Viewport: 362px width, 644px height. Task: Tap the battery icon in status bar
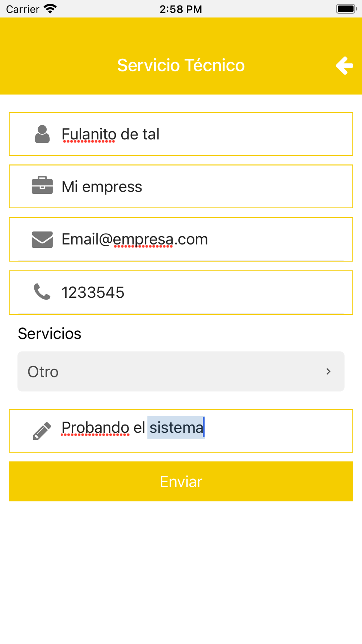coord(346,9)
